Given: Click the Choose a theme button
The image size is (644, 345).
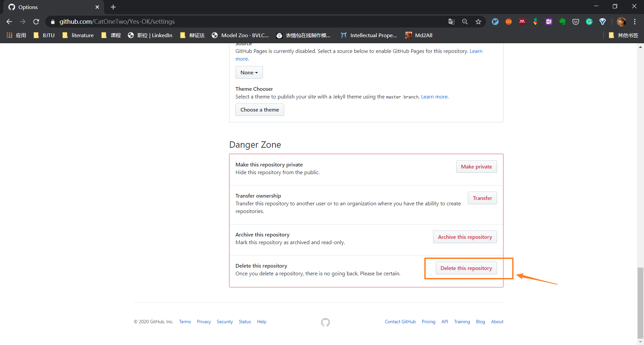Looking at the screenshot, I should pyautogui.click(x=260, y=110).
